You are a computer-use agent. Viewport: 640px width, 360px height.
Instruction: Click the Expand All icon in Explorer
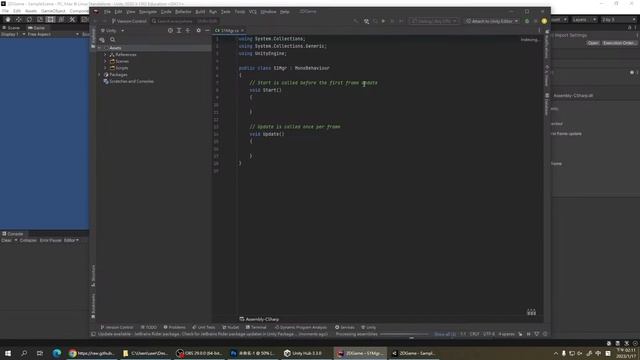click(179, 31)
